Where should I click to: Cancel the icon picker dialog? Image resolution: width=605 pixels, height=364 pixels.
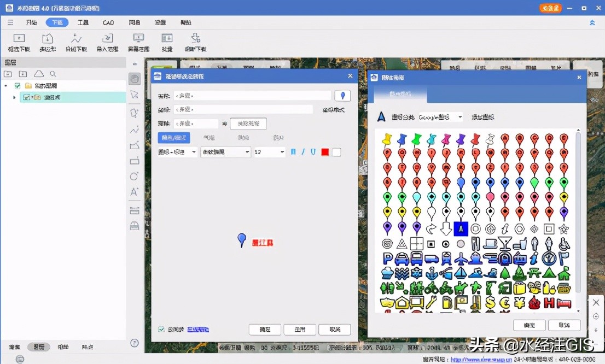tap(564, 325)
